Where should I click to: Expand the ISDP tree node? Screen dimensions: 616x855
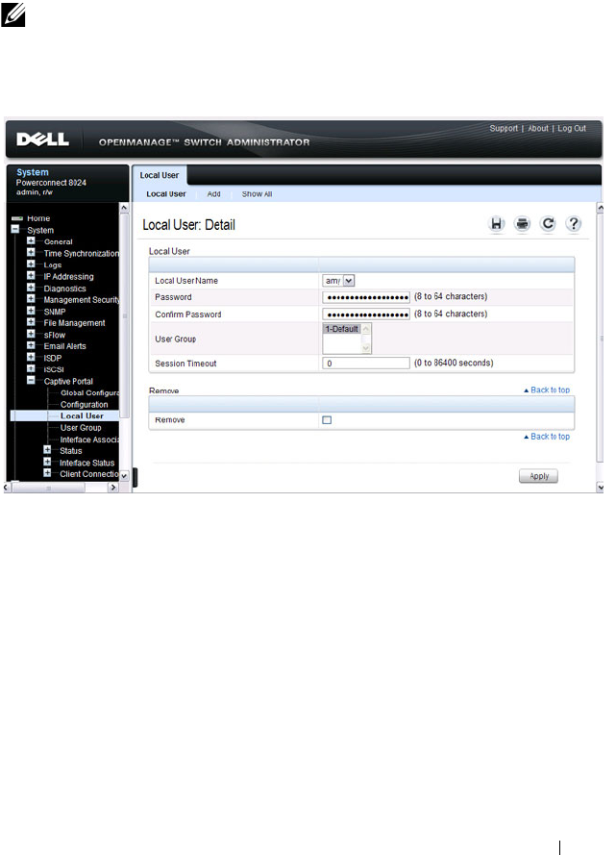coord(31,357)
